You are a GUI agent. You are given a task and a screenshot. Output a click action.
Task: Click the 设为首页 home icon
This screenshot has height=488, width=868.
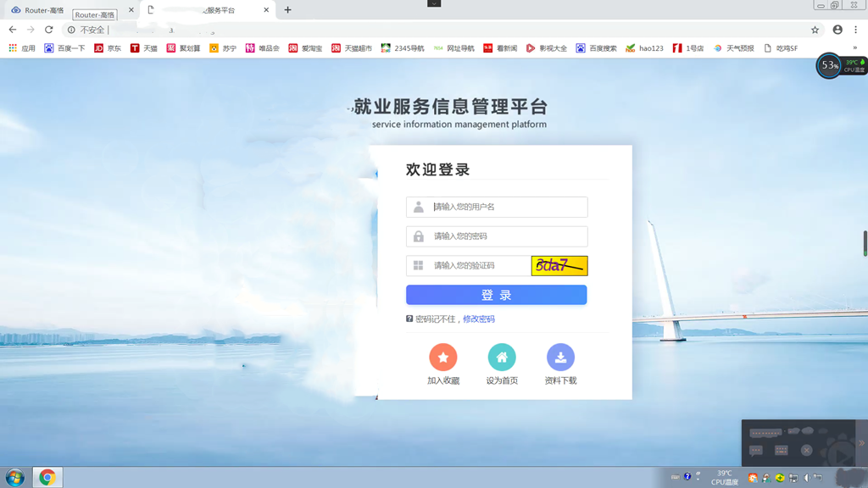click(x=502, y=358)
